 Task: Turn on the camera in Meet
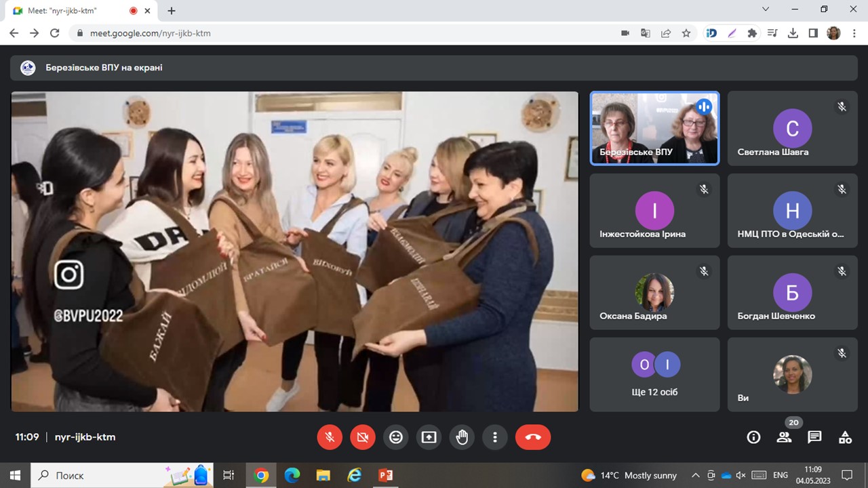[363, 437]
